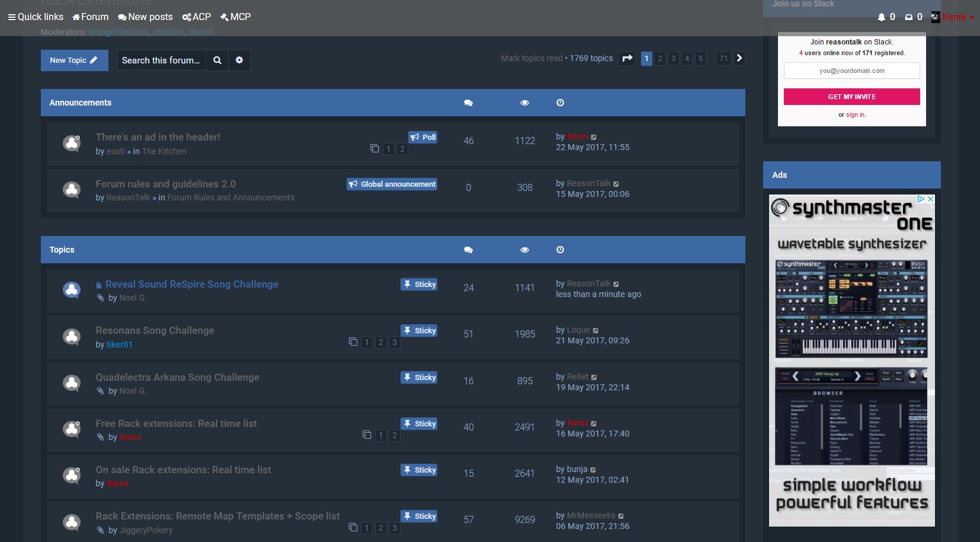The width and height of the screenshot is (980, 542).
Task: Click the Global announcement tag
Action: click(x=392, y=184)
